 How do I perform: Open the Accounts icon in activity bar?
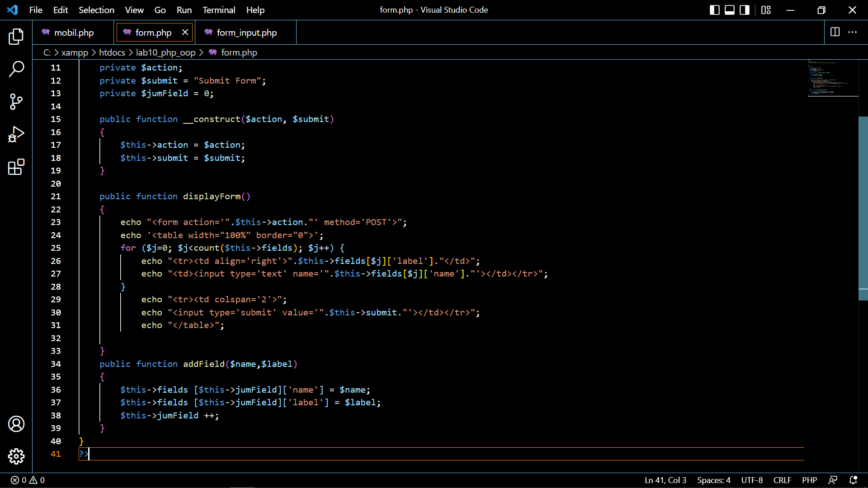coord(16,424)
